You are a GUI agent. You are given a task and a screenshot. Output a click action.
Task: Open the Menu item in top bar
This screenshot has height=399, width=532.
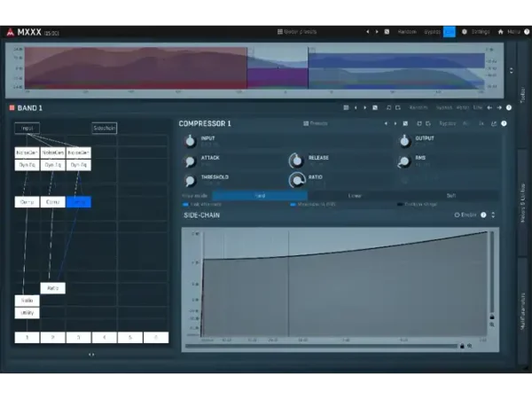click(x=513, y=32)
